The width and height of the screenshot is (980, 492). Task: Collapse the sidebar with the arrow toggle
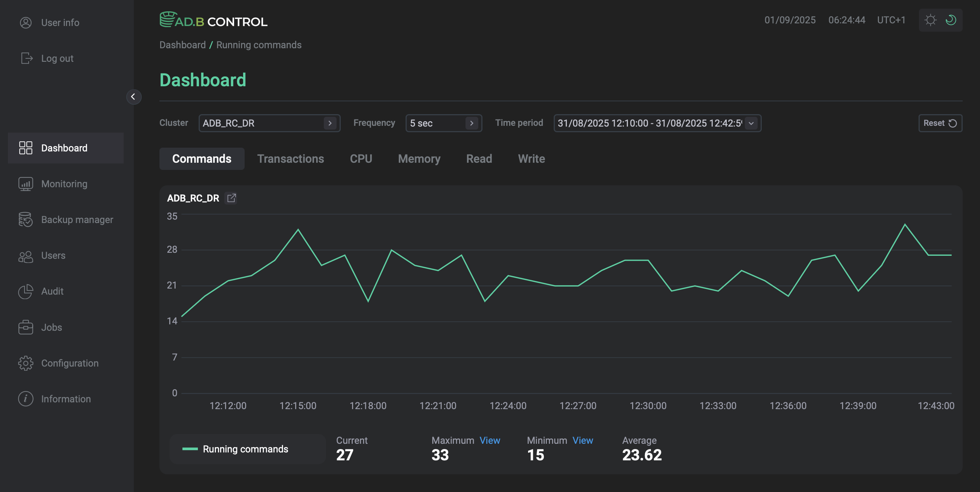pyautogui.click(x=134, y=97)
